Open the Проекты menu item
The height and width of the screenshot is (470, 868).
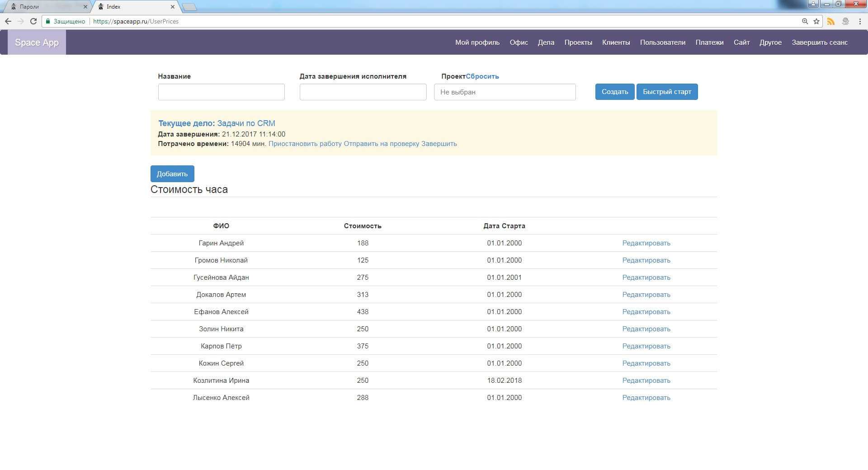(x=578, y=42)
